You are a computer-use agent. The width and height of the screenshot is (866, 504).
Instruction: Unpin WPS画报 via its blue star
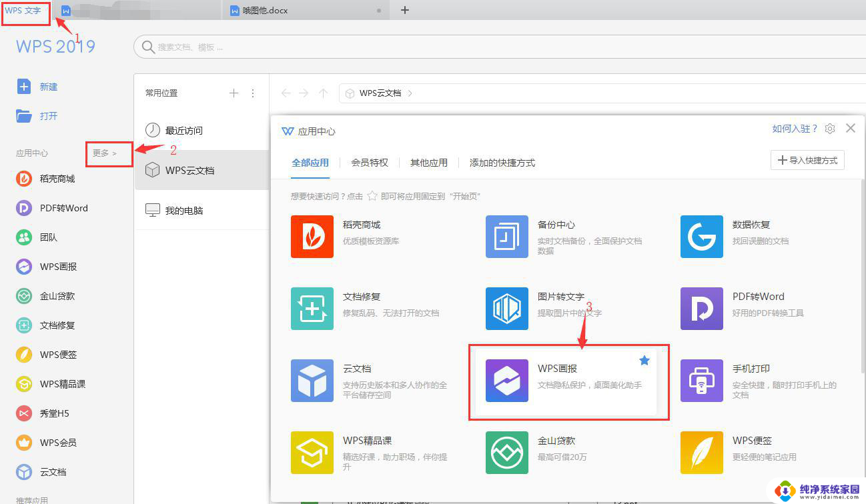644,361
